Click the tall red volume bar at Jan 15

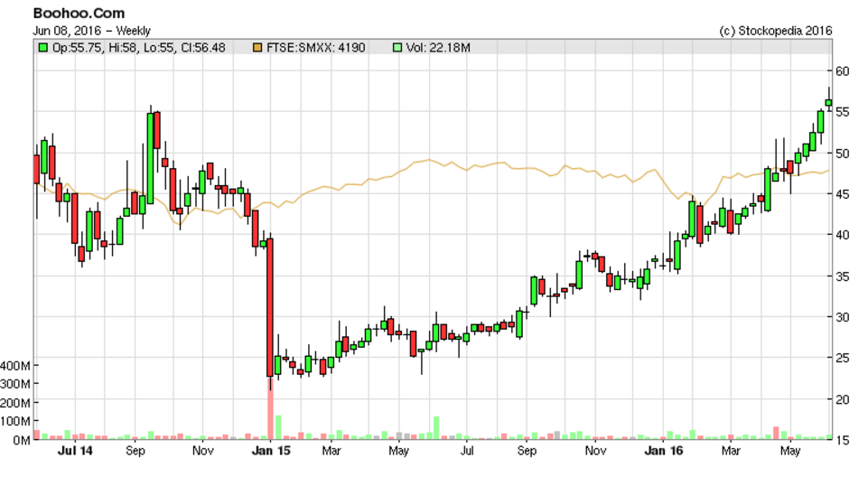[270, 409]
